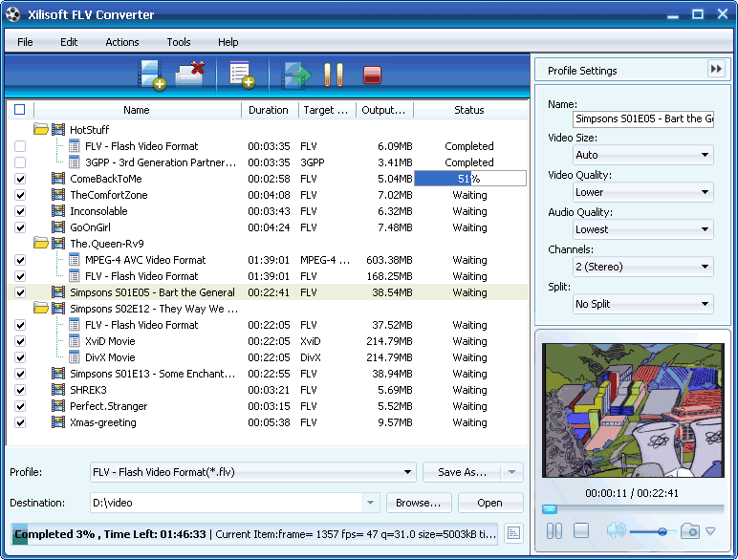The image size is (738, 560).
Task: Toggle the select-all checkbox in list header
Action: click(20, 110)
